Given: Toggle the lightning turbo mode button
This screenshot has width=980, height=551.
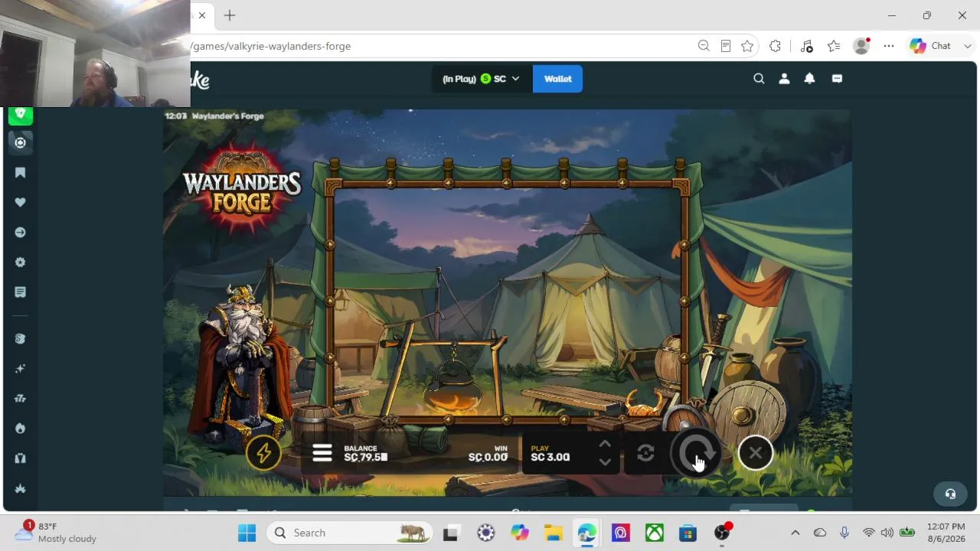Looking at the screenshot, I should 263,453.
